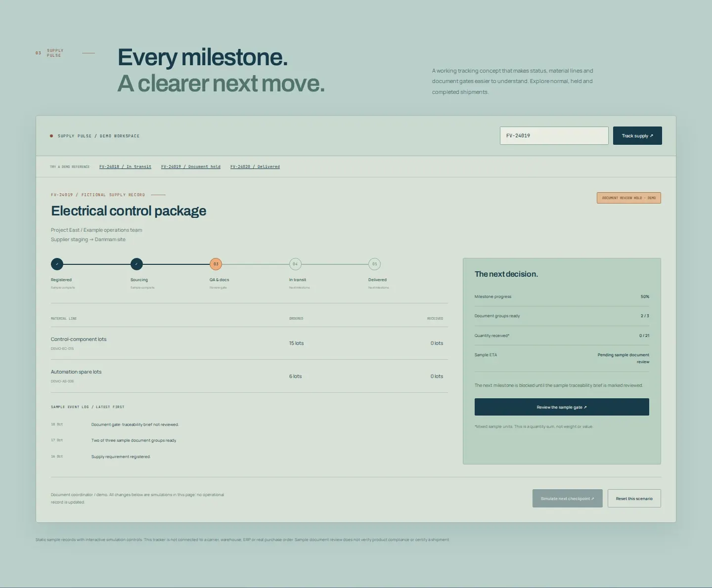
Task: Click the Document groups ready 2 / 3 value
Action: click(645, 316)
